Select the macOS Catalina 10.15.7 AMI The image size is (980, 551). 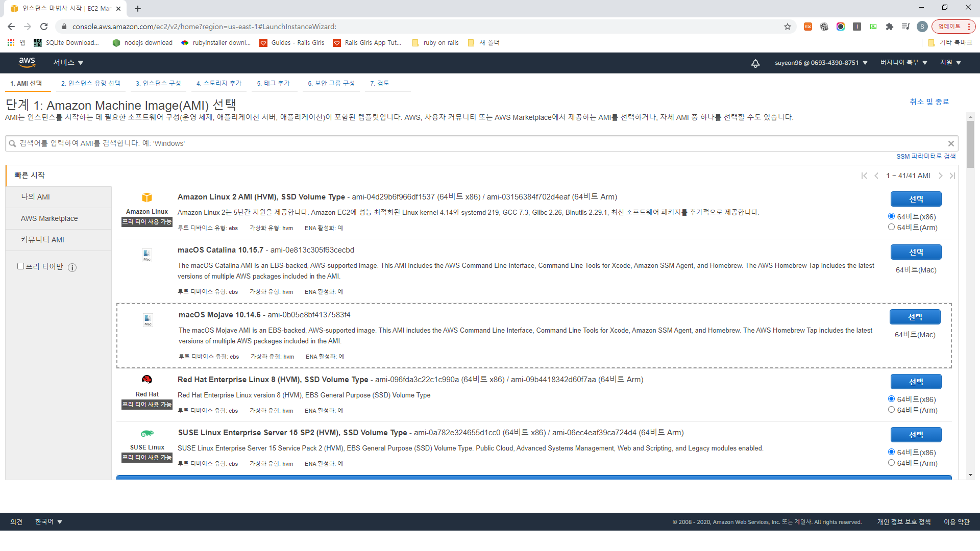click(916, 252)
